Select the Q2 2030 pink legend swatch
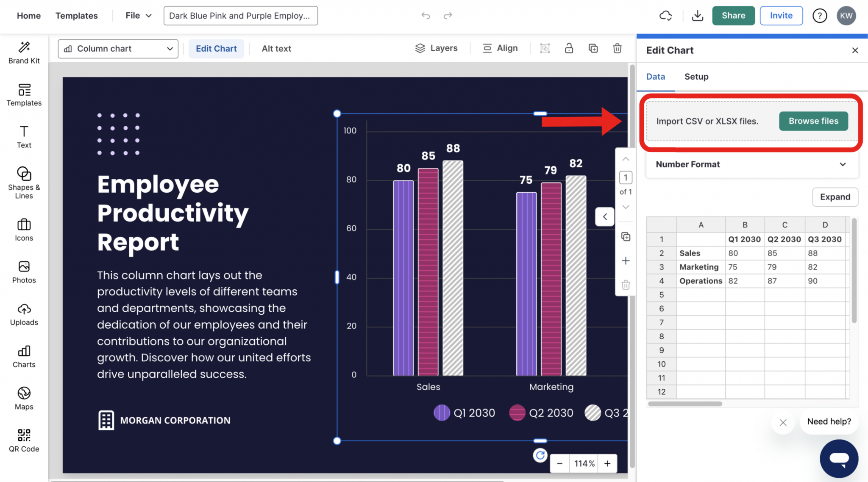Image resolution: width=868 pixels, height=482 pixels. click(x=517, y=413)
